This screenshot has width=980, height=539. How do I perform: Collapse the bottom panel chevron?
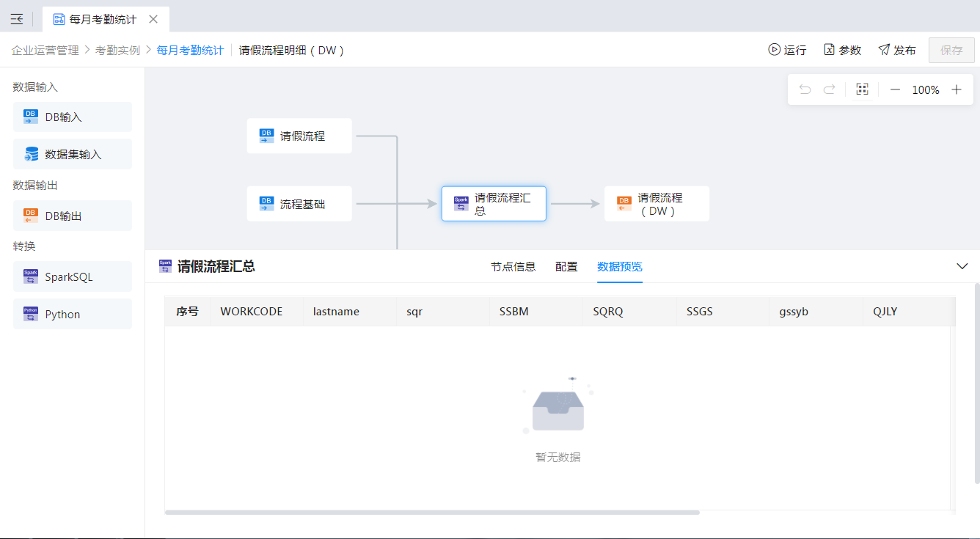(x=962, y=266)
